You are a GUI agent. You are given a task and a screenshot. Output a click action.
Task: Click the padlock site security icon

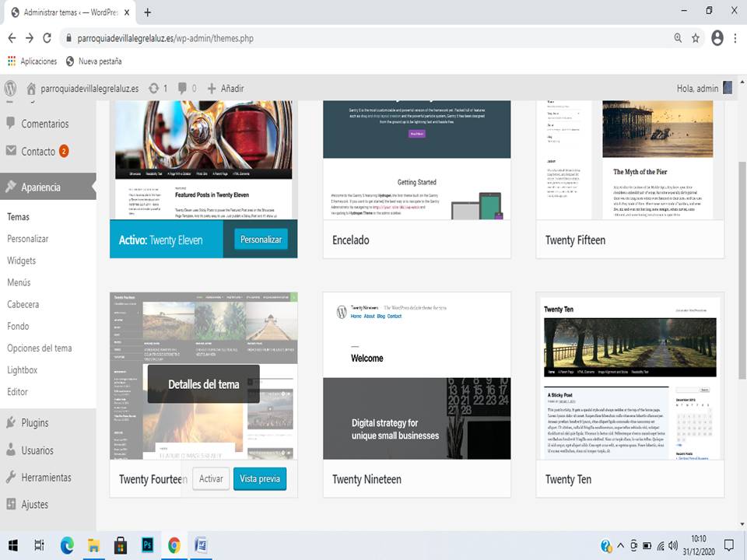(68, 38)
